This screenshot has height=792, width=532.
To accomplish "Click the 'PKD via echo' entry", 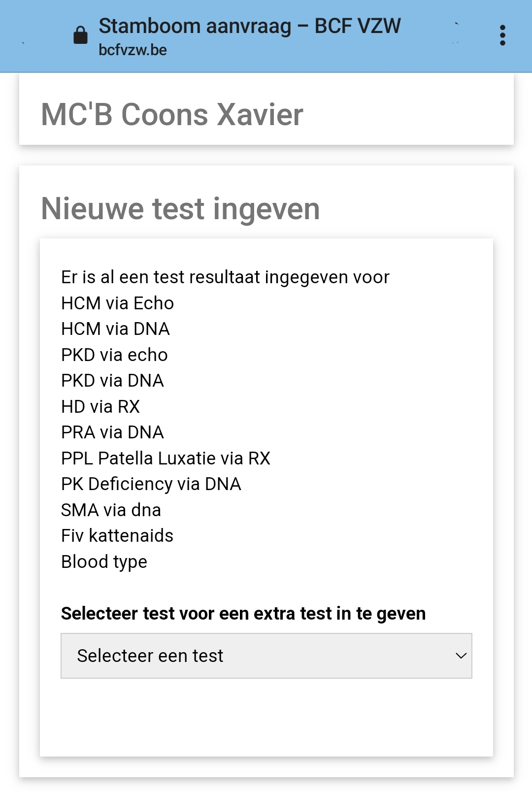I will (x=114, y=355).
